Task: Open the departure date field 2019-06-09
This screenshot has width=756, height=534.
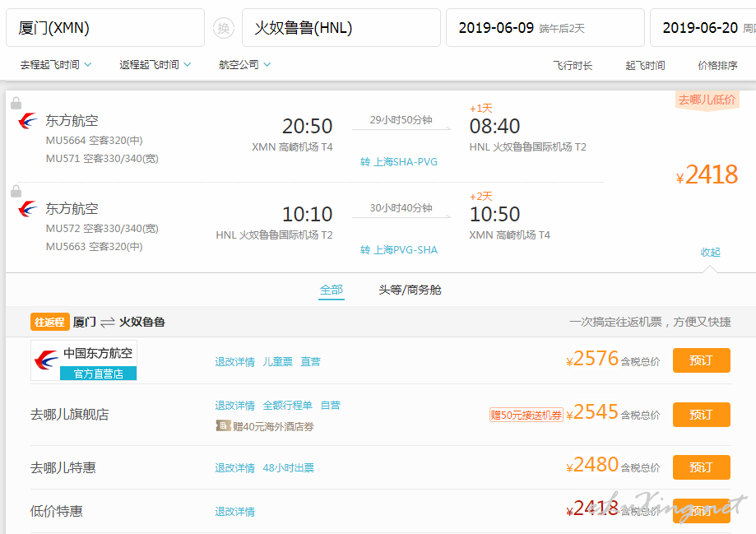Action: (x=545, y=28)
